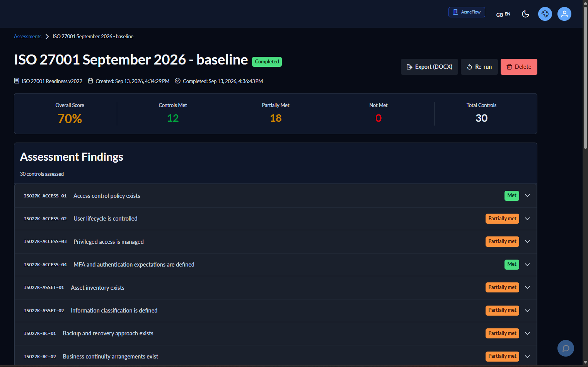The image size is (588, 367).
Task: Open the user profile avatar menu
Action: (x=564, y=14)
